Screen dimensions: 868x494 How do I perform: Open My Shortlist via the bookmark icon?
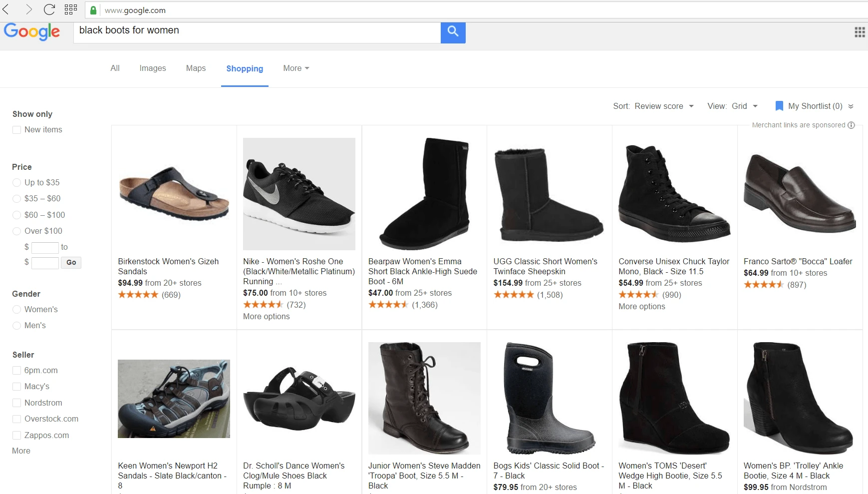coord(779,106)
